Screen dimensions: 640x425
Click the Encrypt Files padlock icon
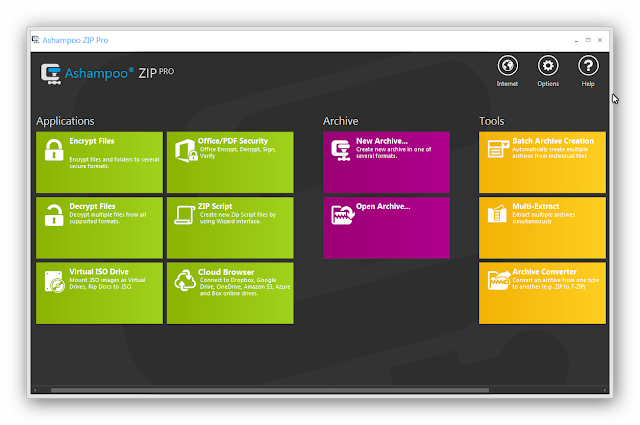coord(54,150)
